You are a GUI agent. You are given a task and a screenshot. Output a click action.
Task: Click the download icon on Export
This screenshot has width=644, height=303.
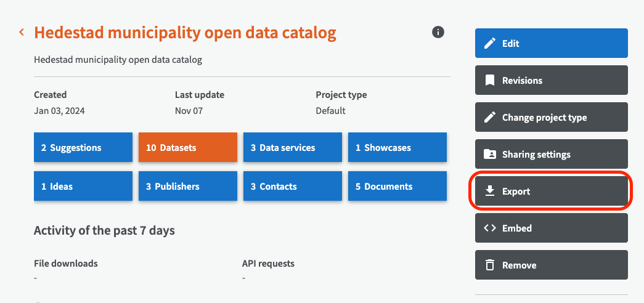point(490,192)
